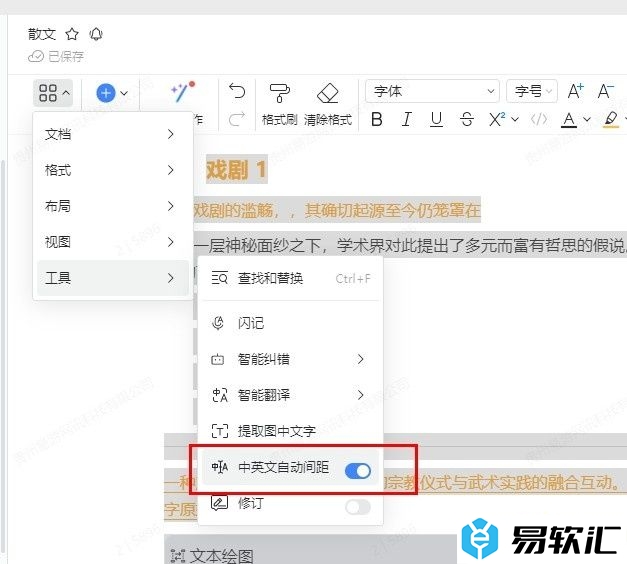627x564 pixels.
Task: Redo the last action
Action: pos(237,119)
